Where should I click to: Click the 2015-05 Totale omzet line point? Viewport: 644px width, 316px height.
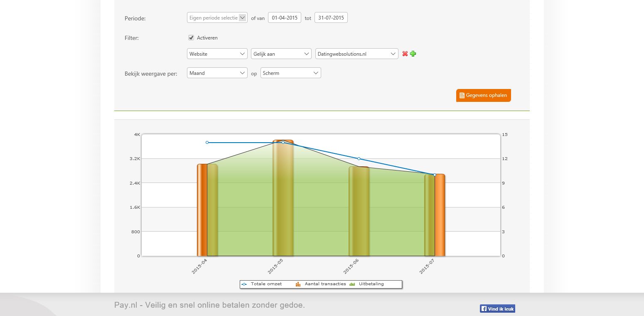283,142
